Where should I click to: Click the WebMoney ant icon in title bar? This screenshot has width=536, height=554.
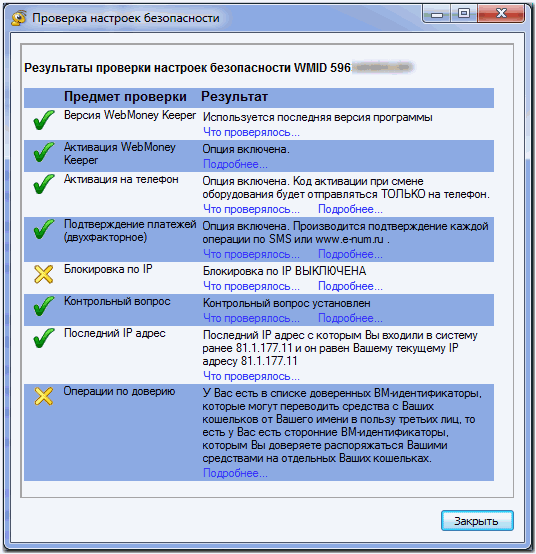click(x=18, y=18)
